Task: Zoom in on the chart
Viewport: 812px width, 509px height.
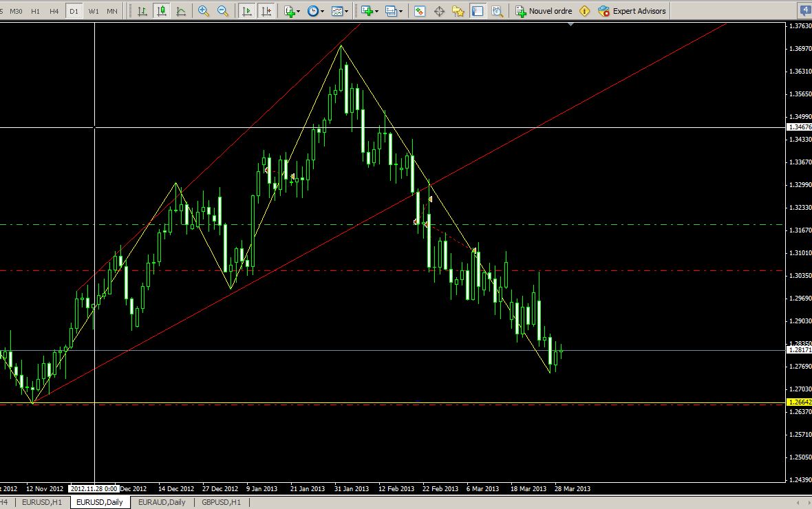Action: [204, 11]
